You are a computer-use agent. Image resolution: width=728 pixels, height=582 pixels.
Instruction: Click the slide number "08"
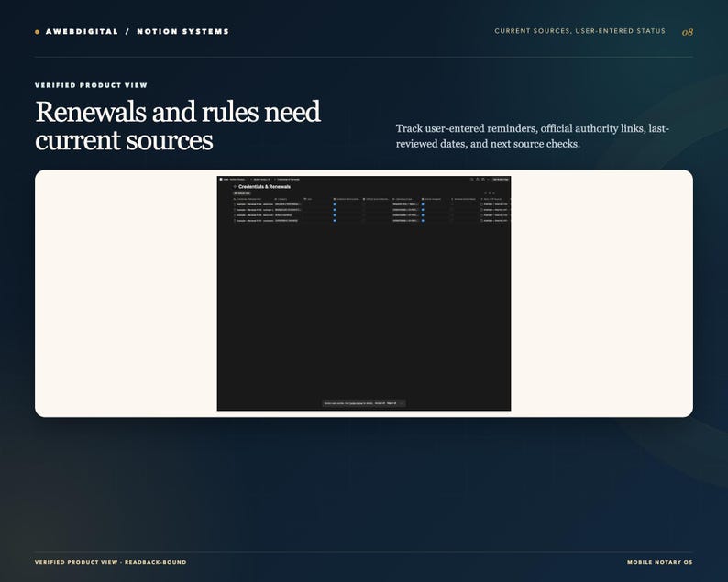click(x=688, y=32)
